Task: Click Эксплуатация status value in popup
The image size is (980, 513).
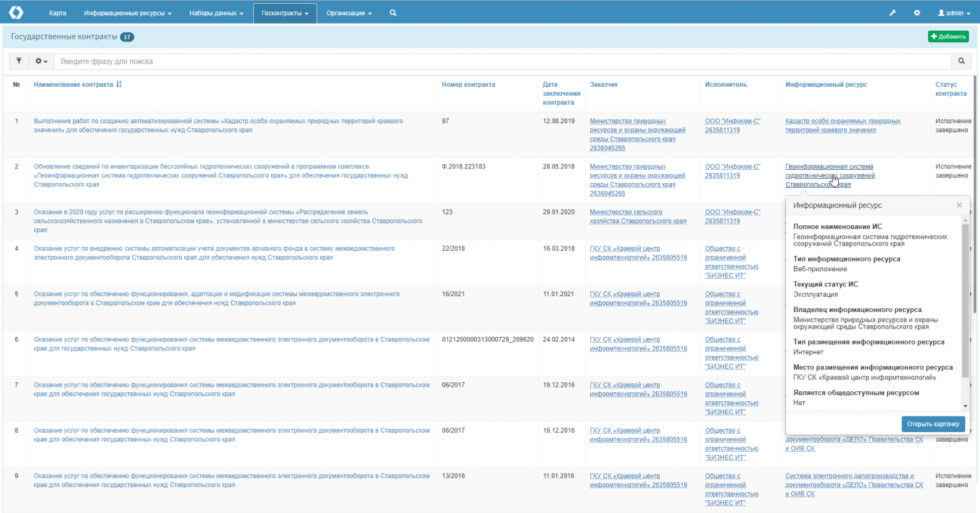Action: click(x=815, y=294)
